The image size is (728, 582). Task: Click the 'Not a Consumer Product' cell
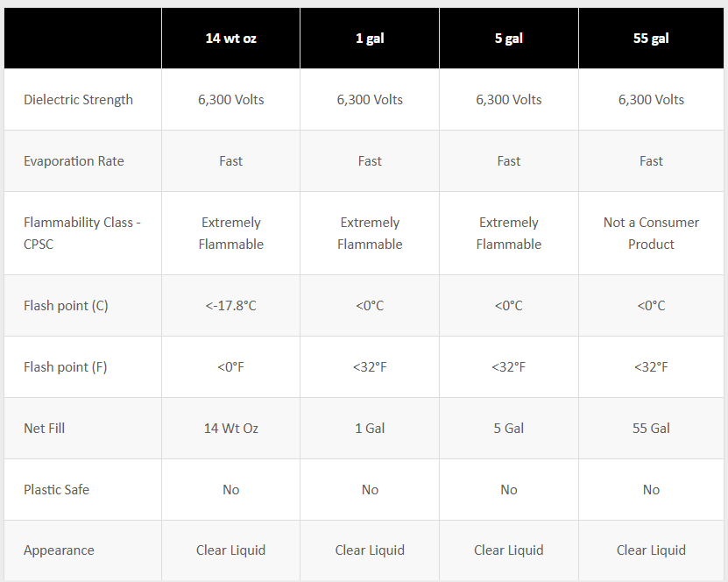coord(651,233)
